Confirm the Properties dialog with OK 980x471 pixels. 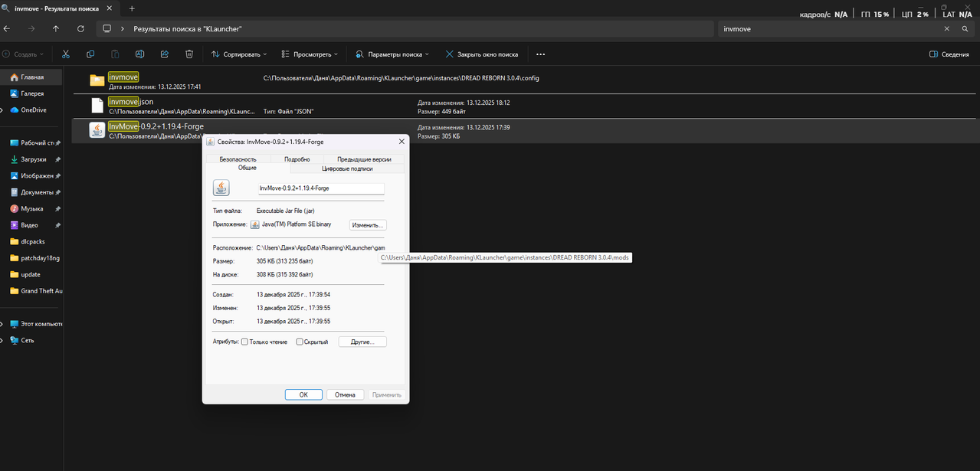[x=303, y=394]
